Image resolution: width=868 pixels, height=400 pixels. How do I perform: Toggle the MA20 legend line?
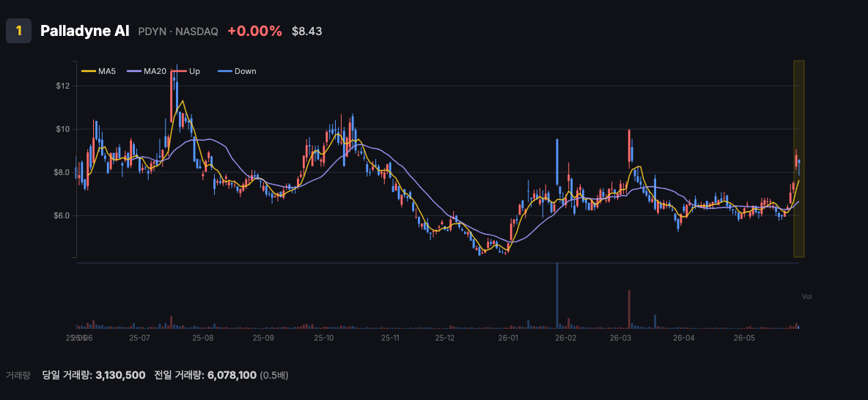(147, 71)
